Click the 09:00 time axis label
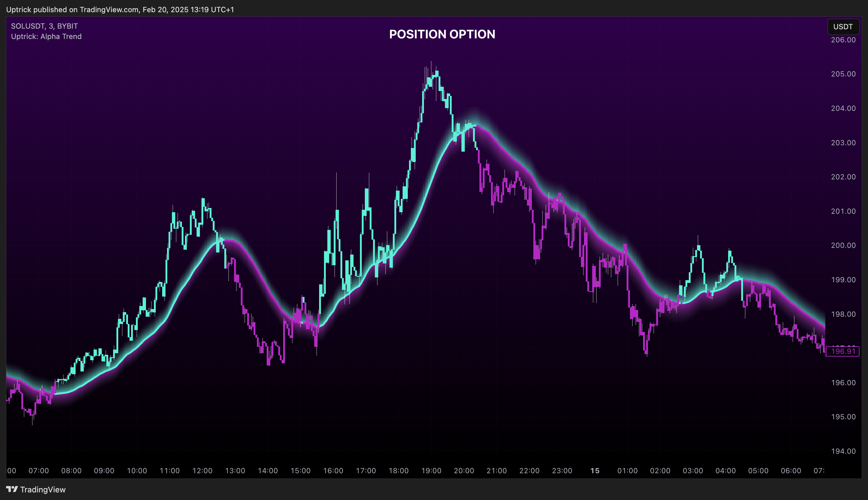This screenshot has width=868, height=500. (104, 470)
